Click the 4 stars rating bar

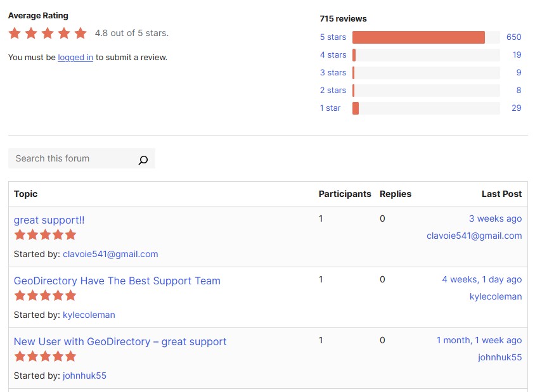pos(426,55)
